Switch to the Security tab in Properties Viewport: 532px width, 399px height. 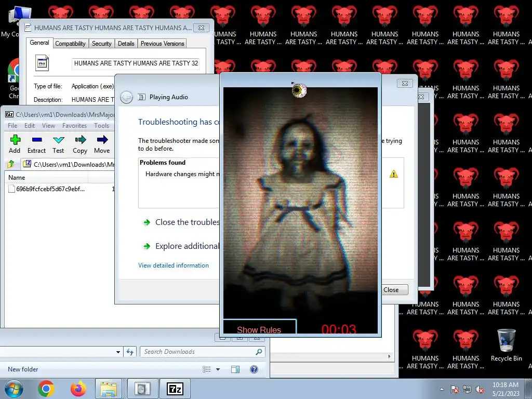click(x=101, y=44)
